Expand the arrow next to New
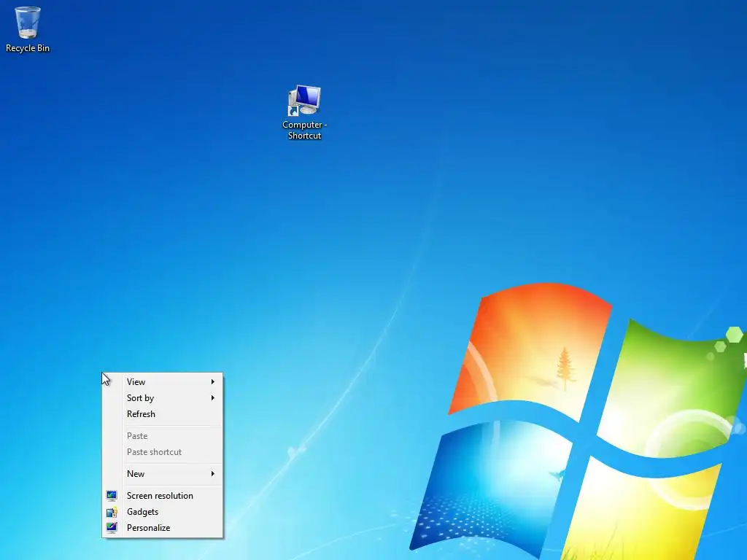The width and height of the screenshot is (747, 560). click(x=213, y=474)
